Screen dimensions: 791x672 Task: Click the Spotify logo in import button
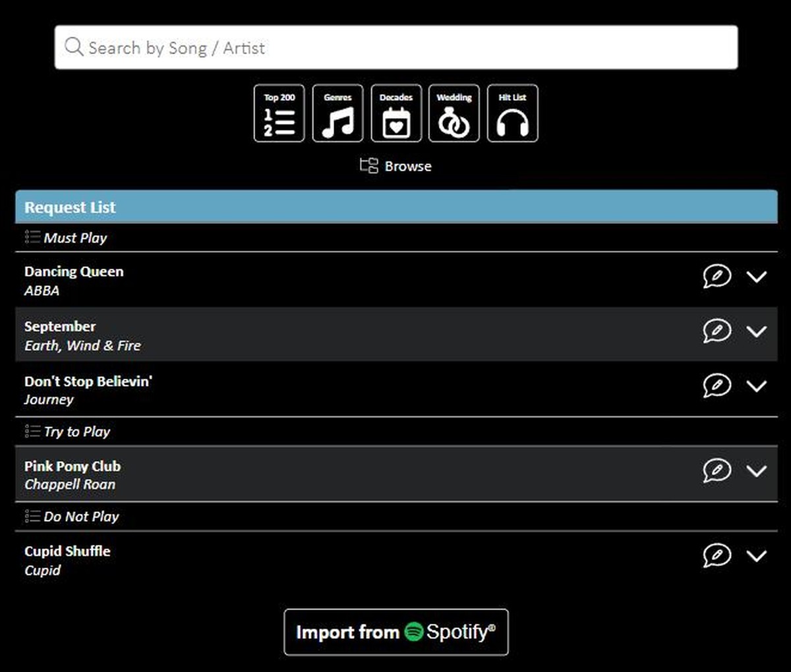coord(414,632)
